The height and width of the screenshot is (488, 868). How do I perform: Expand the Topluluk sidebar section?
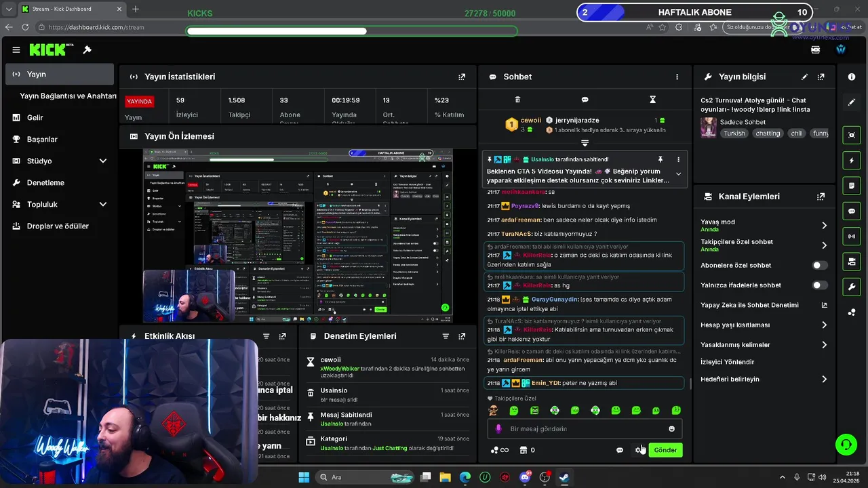[103, 204]
